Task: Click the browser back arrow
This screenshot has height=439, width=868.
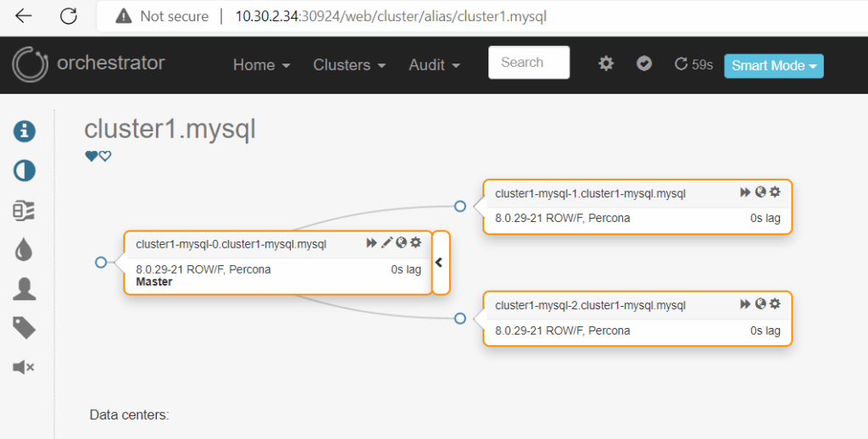Action: point(24,16)
